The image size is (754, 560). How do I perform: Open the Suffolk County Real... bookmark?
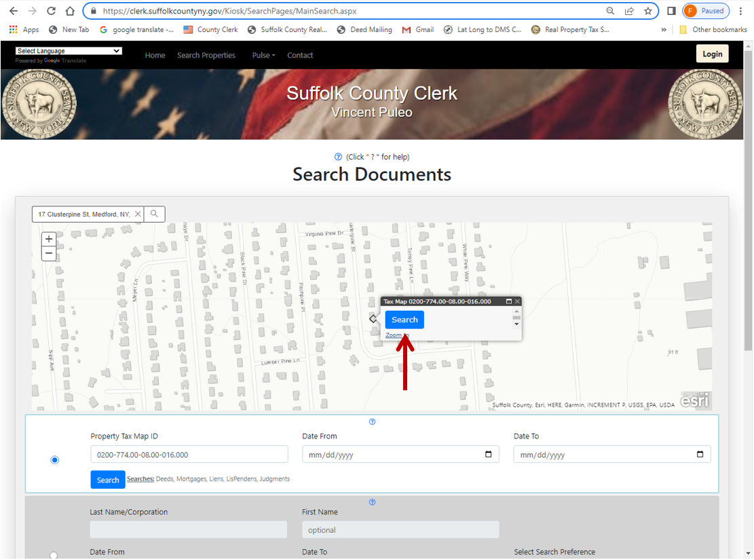point(287,29)
